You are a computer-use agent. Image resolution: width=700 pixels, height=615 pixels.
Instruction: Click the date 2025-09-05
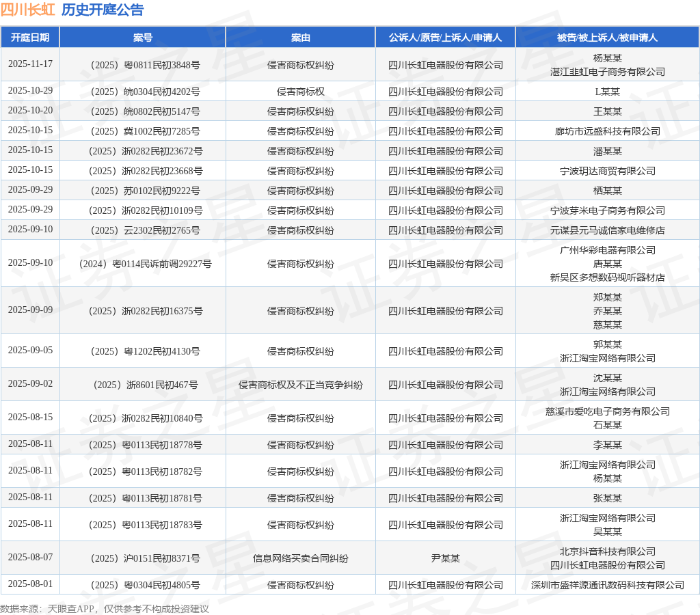[x=30, y=350]
